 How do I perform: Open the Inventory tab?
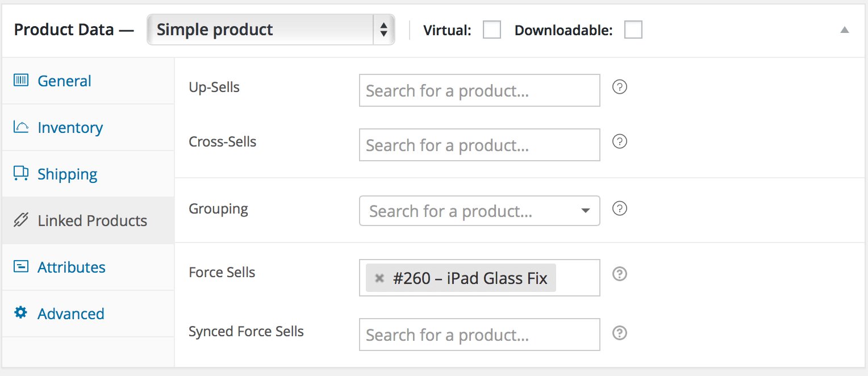point(70,127)
